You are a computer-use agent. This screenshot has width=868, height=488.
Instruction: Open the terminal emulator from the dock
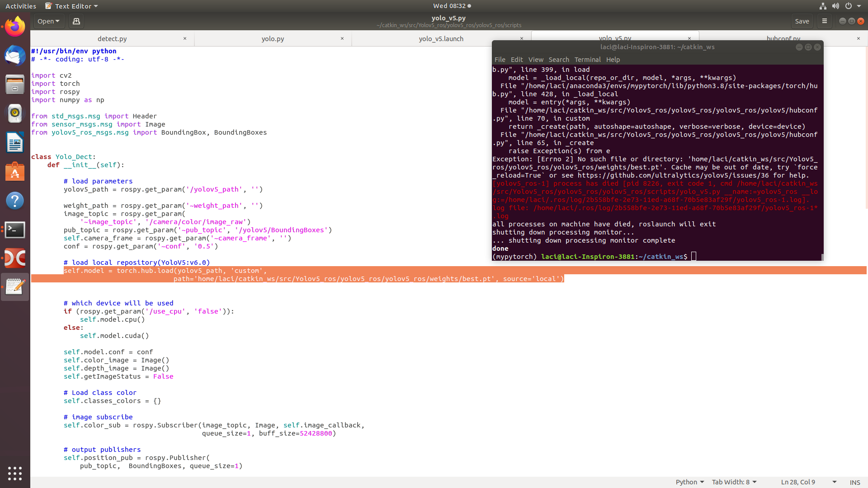[x=15, y=230]
